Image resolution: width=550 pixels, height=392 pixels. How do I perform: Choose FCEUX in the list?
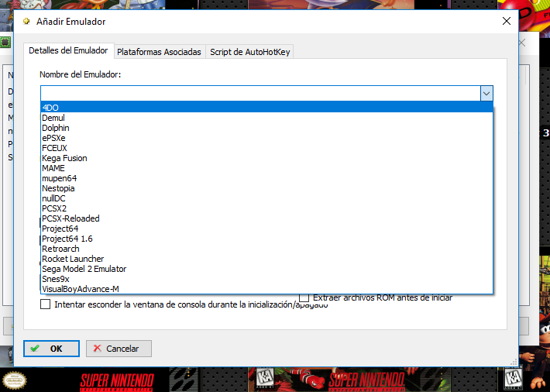(266, 148)
